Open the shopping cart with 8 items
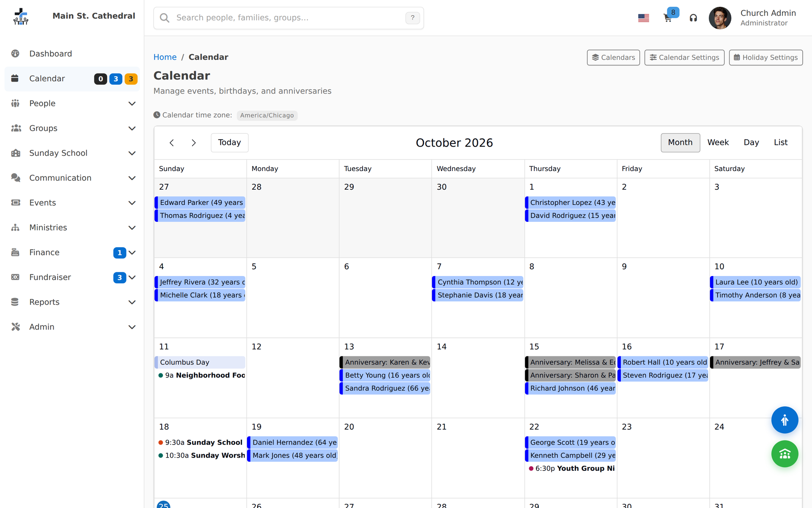This screenshot has height=508, width=812. tap(668, 18)
